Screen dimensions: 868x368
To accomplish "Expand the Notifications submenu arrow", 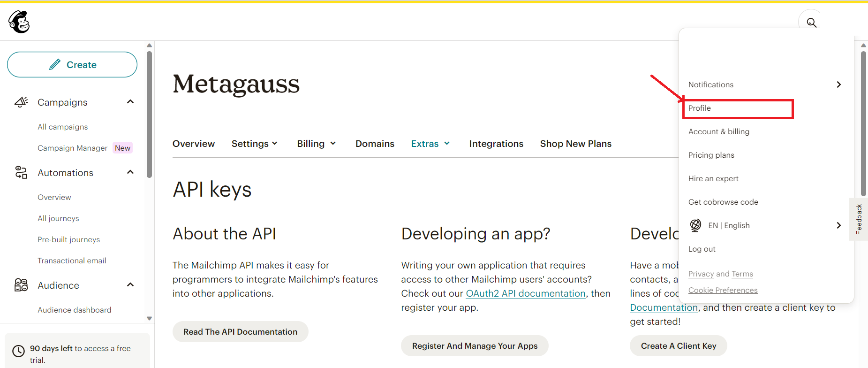I will click(838, 84).
